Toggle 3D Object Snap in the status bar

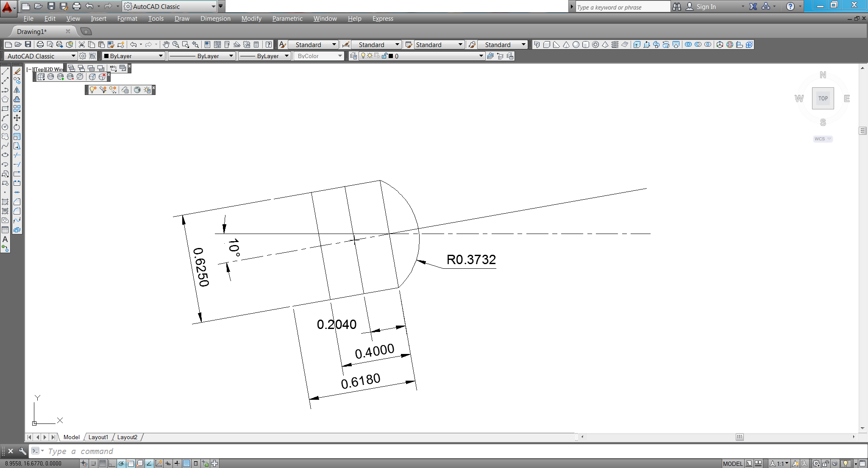click(140, 463)
